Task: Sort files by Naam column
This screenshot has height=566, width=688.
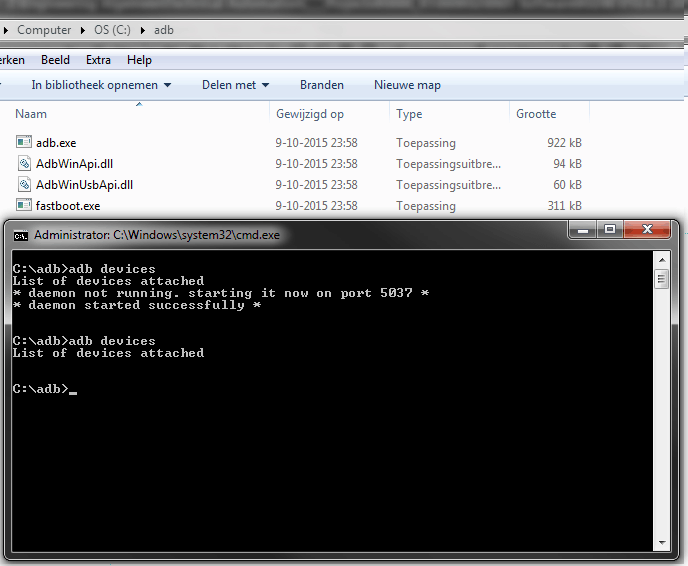Action: [31, 114]
